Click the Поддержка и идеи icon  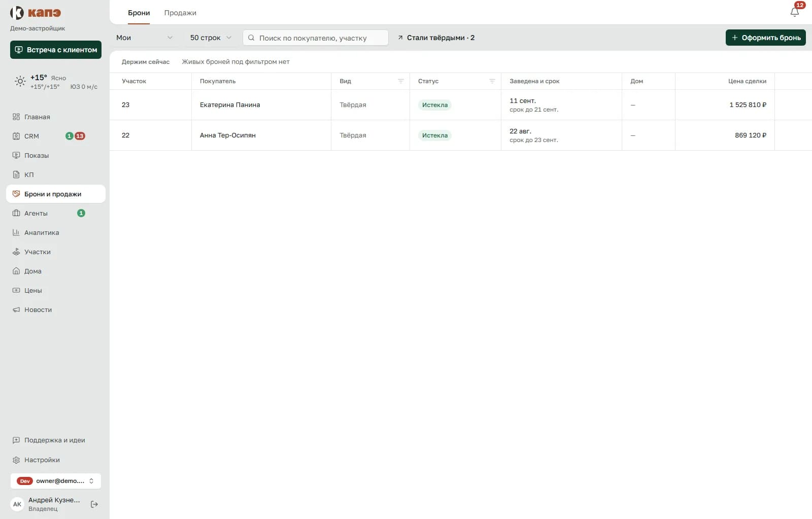pyautogui.click(x=16, y=440)
